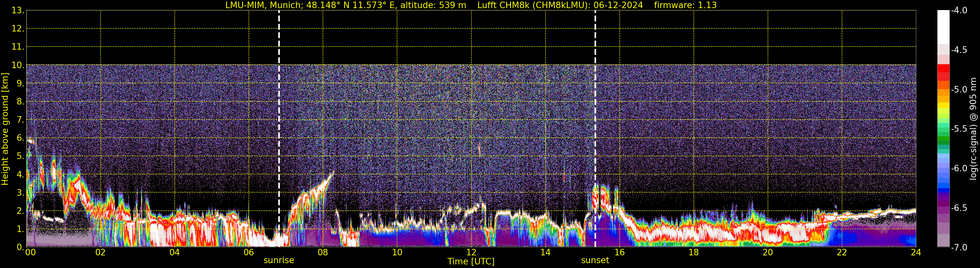Image resolution: width=980 pixels, height=268 pixels.
Task: Click the '0.' height axis tick label
Action: 20,248
